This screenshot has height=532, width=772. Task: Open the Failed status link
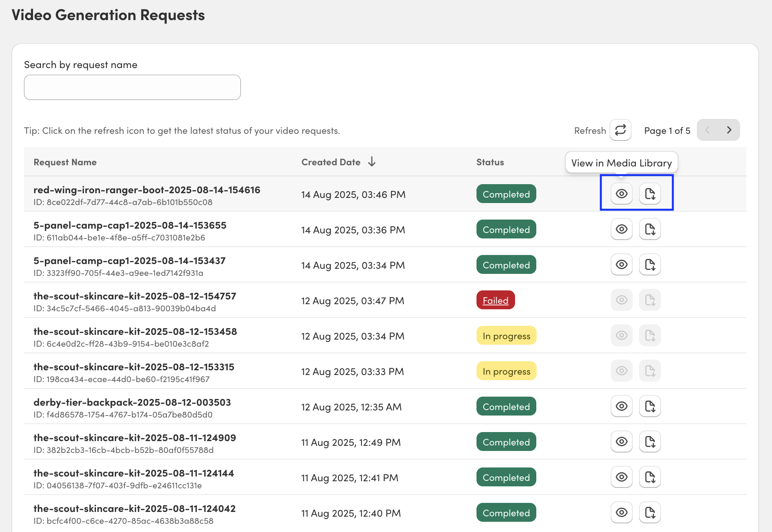495,301
